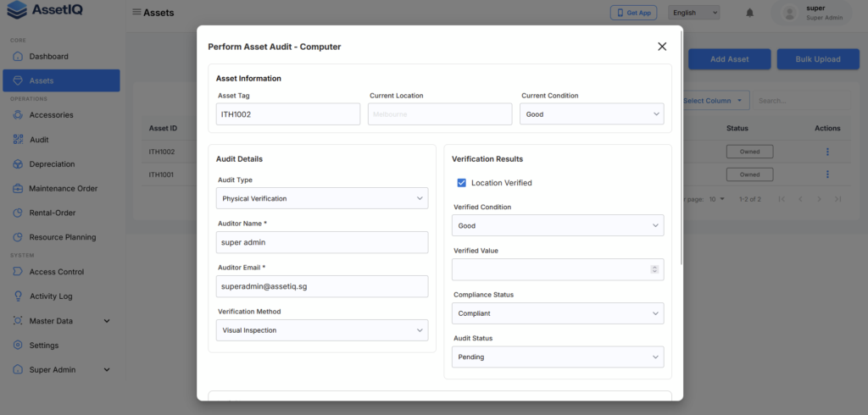Open the notifications bell icon
The height and width of the screenshot is (415, 868).
point(749,12)
